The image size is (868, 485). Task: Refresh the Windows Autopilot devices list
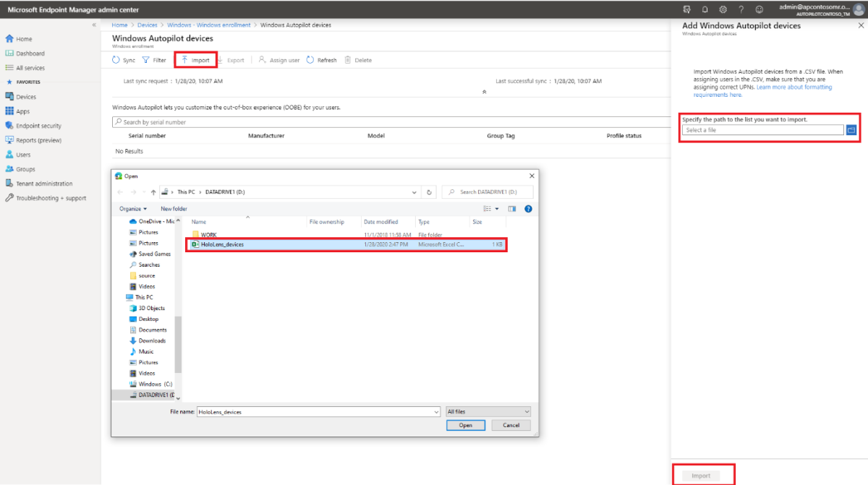coord(323,60)
